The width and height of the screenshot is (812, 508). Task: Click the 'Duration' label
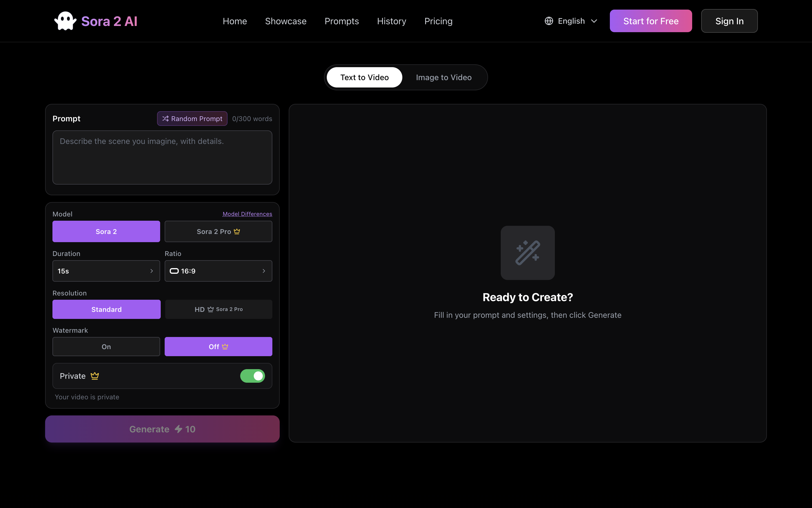(67, 254)
